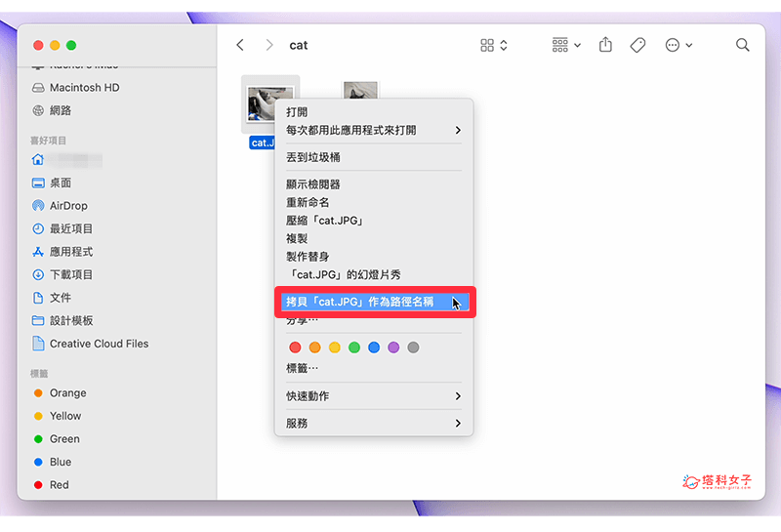Click the AirDrop icon in sidebar
This screenshot has width=781, height=532.
coord(38,206)
